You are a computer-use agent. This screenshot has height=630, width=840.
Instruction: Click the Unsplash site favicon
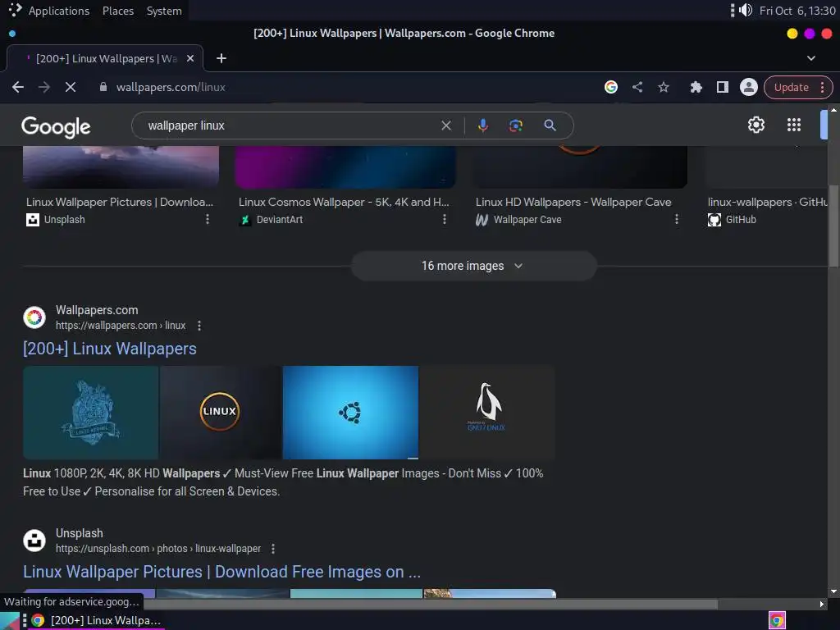click(x=34, y=540)
